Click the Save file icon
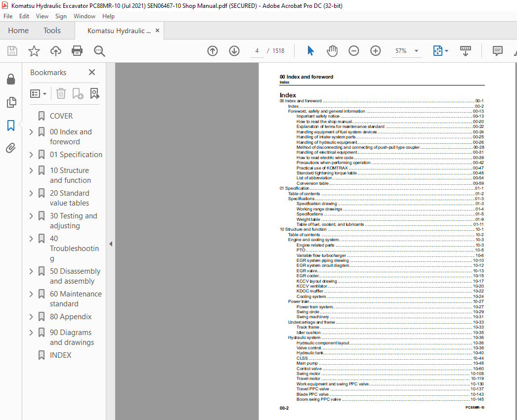This screenshot has height=420, width=517. pyautogui.click(x=12, y=51)
